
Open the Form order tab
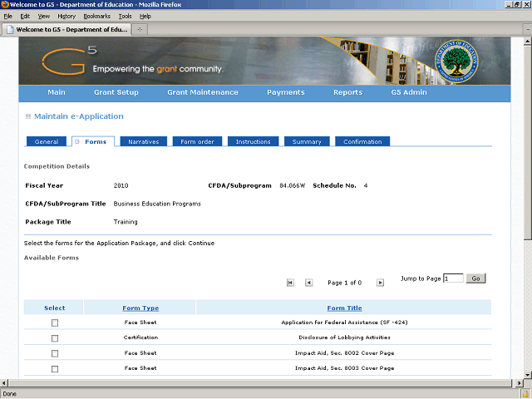[x=197, y=141]
